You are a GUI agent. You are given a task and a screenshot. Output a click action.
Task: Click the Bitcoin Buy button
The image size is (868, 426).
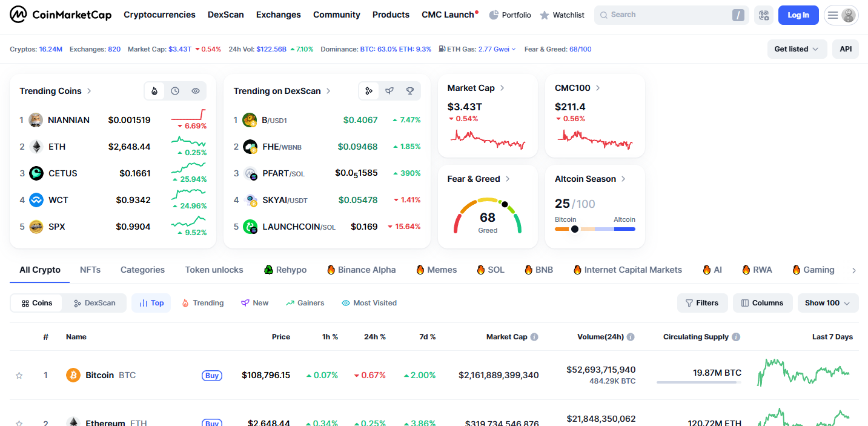212,376
